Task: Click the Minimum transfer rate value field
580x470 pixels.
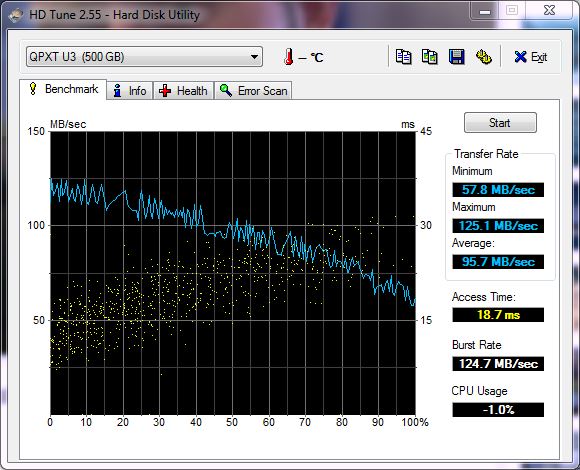Action: coord(498,190)
